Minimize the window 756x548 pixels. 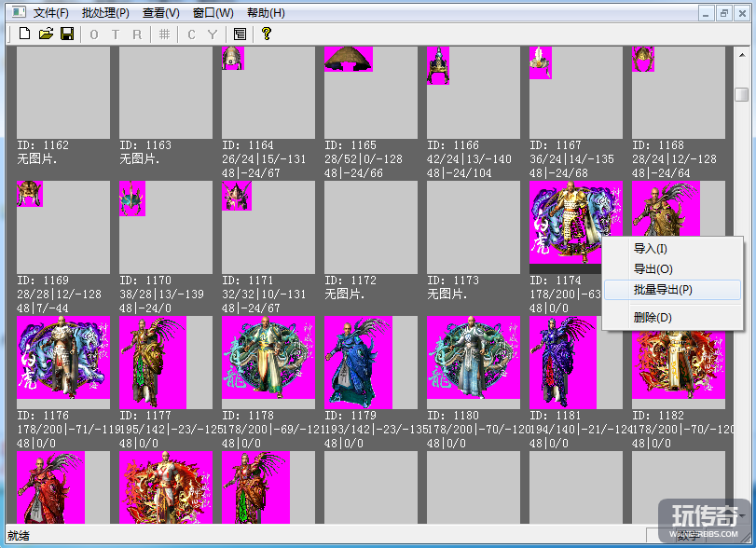[x=706, y=13]
